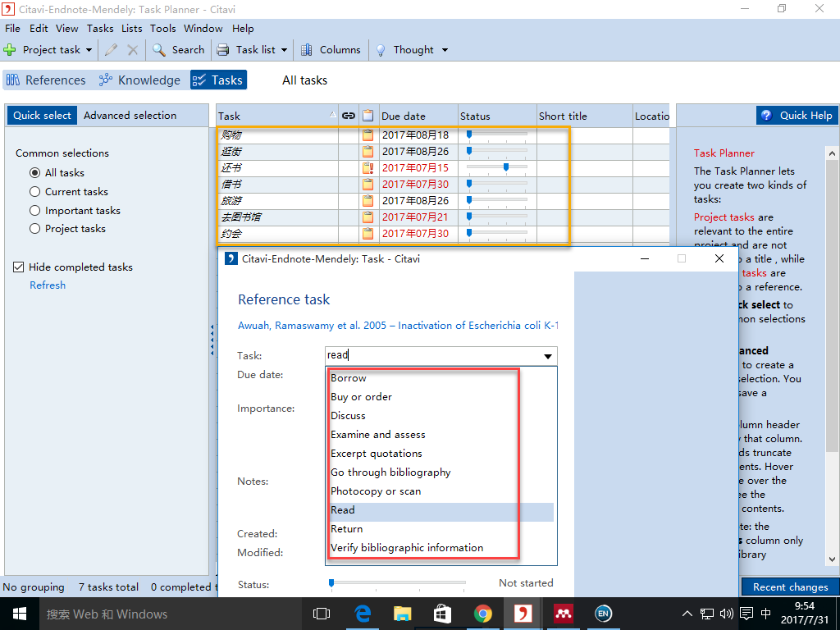The height and width of the screenshot is (630, 840).
Task: Open the Knowledge organizer icon
Action: 105,80
